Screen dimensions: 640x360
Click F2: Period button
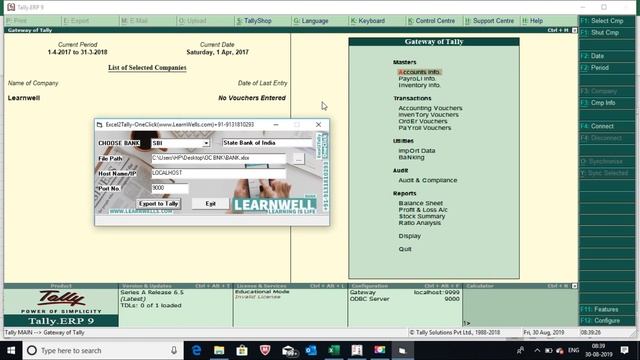click(607, 68)
